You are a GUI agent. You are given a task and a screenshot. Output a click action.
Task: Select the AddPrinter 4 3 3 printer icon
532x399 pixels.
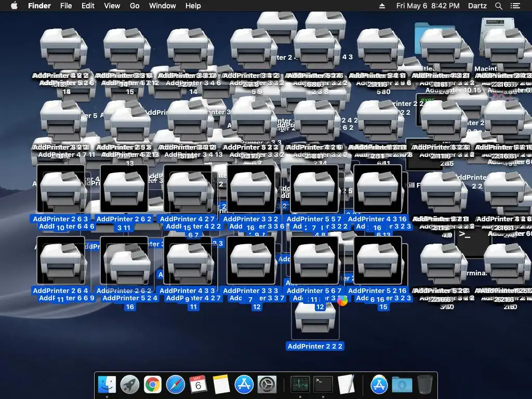tap(188, 261)
